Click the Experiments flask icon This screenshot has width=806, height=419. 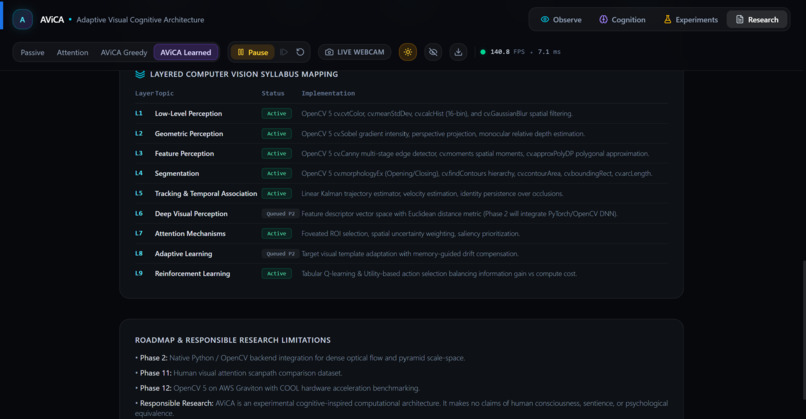(667, 20)
